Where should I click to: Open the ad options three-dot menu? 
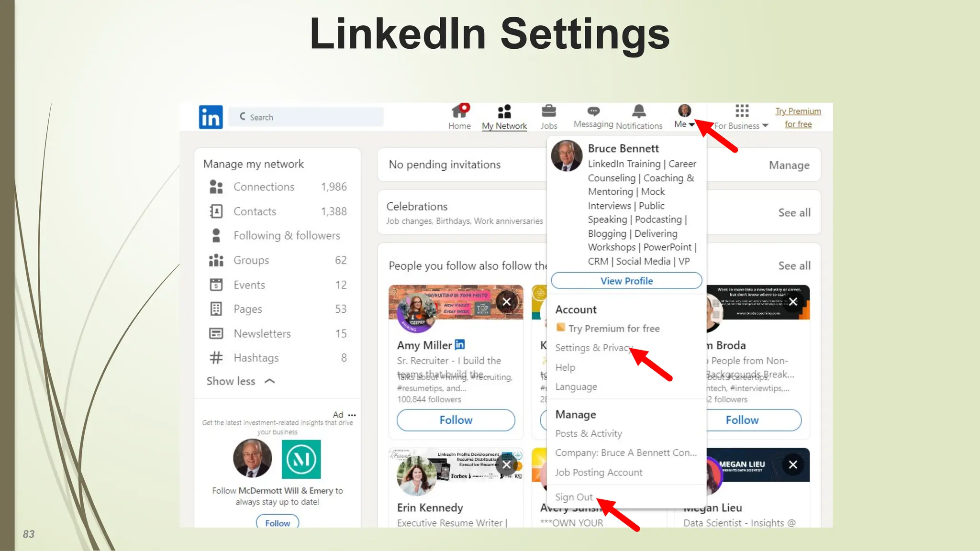tap(352, 415)
